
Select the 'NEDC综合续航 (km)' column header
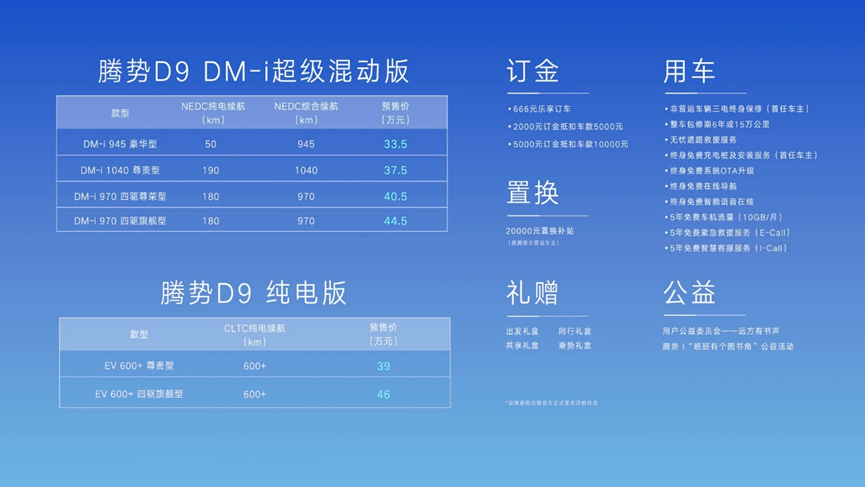(x=306, y=113)
